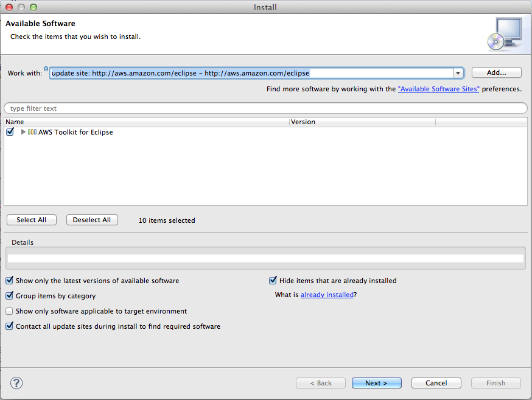This screenshot has width=532, height=400.
Task: Open the help question mark icon
Action: [16, 383]
